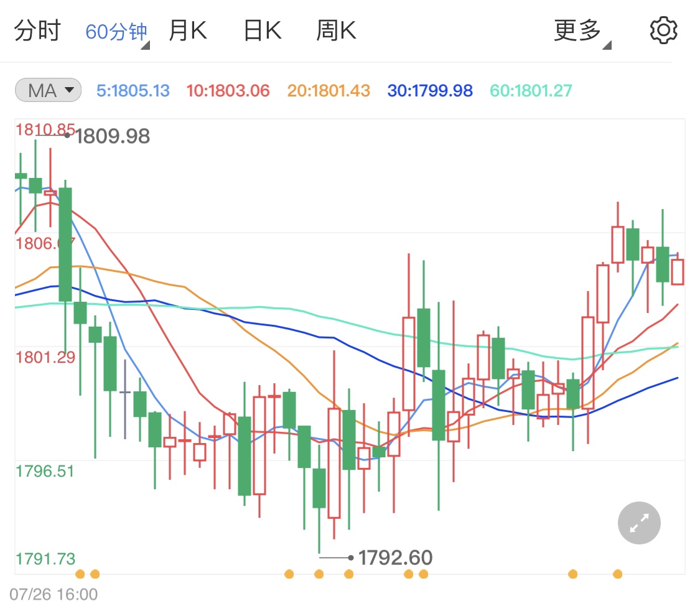Viewport: 700px width, 611px height.
Task: Click the 1809.98 high price label
Action: (113, 136)
